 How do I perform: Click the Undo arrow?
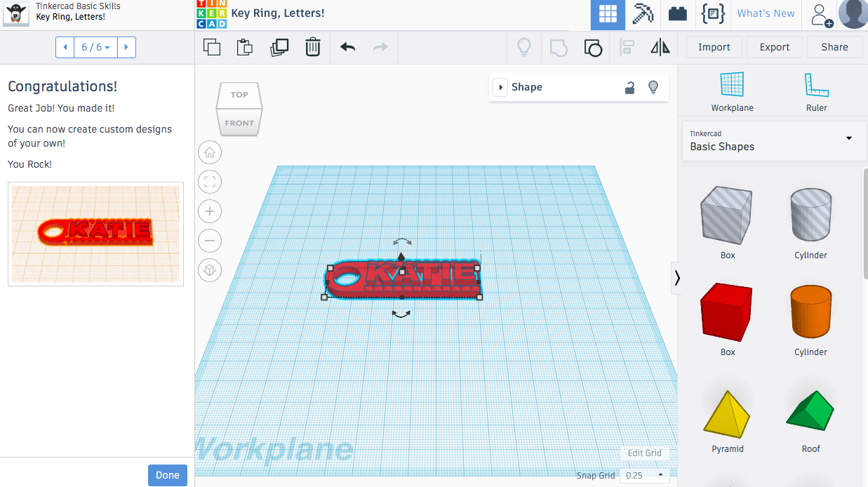click(x=347, y=47)
